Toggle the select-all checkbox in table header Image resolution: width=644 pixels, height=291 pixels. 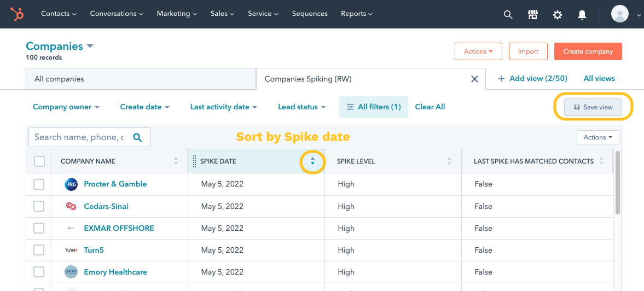[39, 161]
